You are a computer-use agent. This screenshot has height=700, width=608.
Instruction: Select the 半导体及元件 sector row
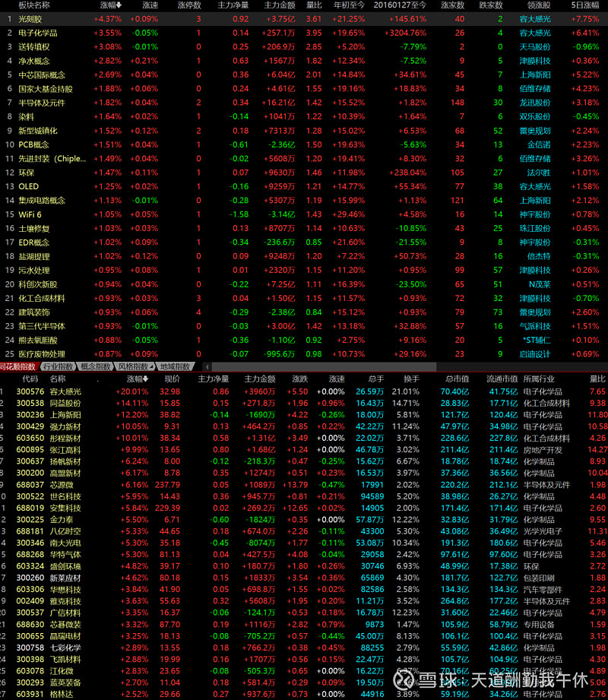point(304,103)
